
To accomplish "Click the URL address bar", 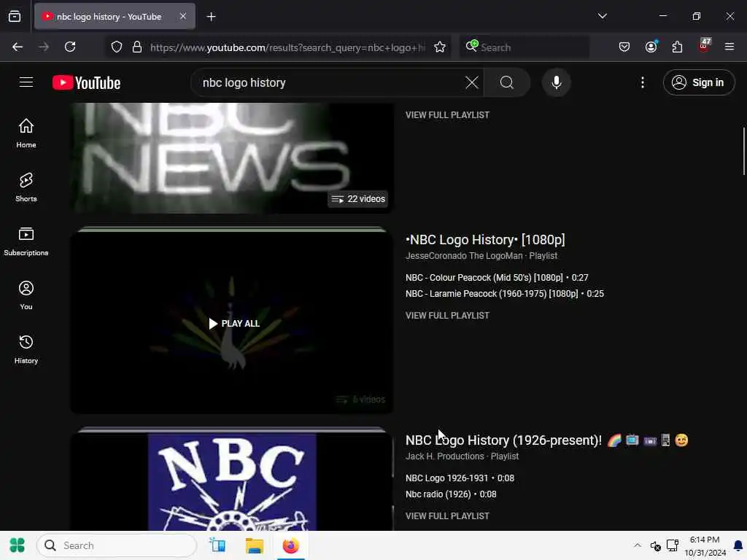I will pyautogui.click(x=287, y=47).
